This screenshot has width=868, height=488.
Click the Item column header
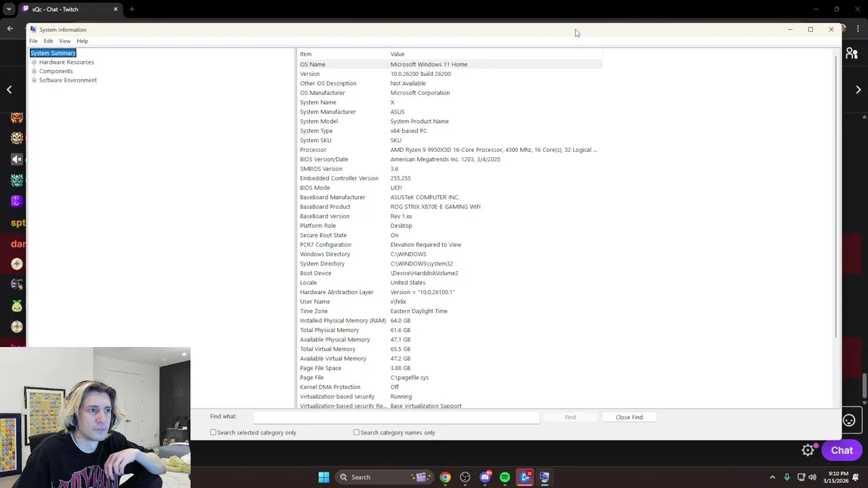[342, 54]
